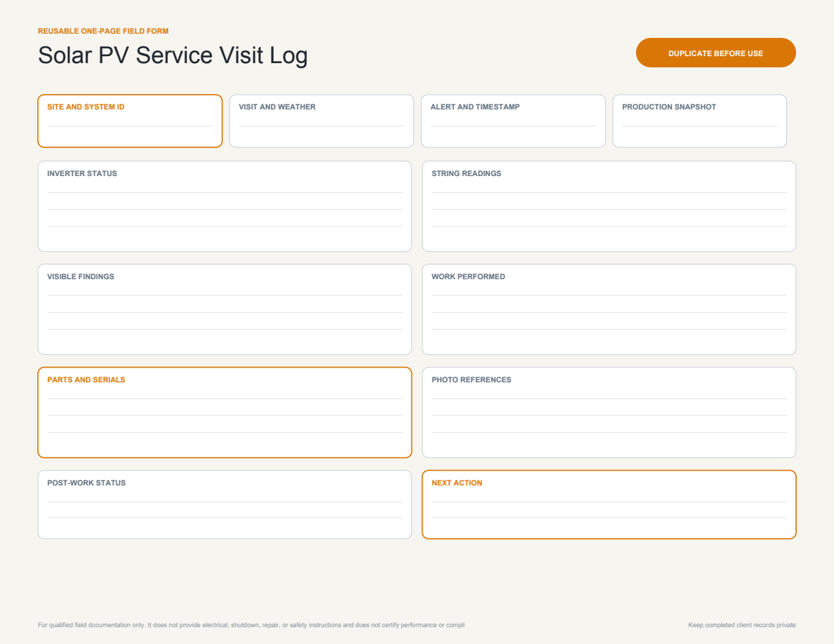Click the String Readings heading label
834x644 pixels.
pyautogui.click(x=466, y=174)
